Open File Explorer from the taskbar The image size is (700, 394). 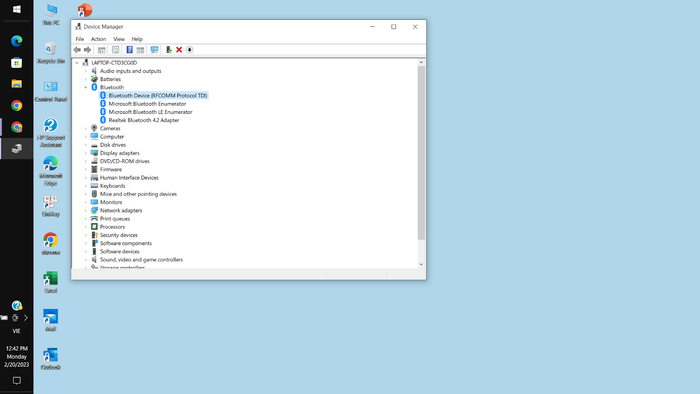point(17,84)
